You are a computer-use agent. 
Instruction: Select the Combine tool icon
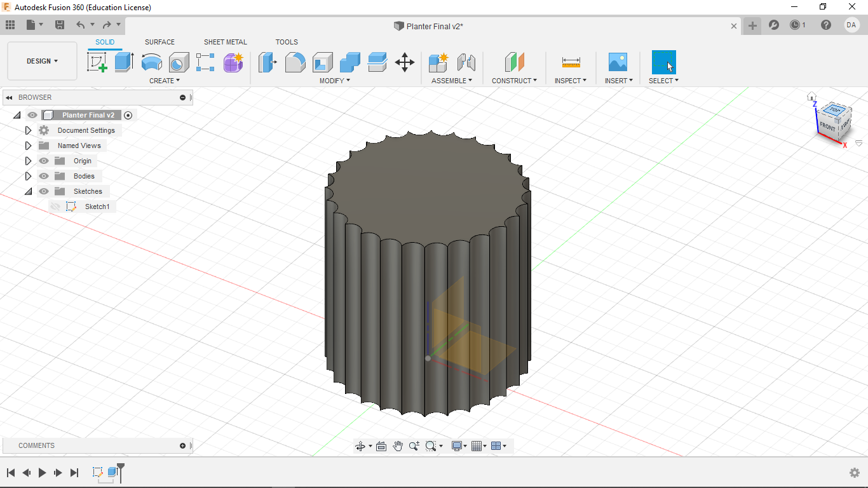click(x=349, y=62)
